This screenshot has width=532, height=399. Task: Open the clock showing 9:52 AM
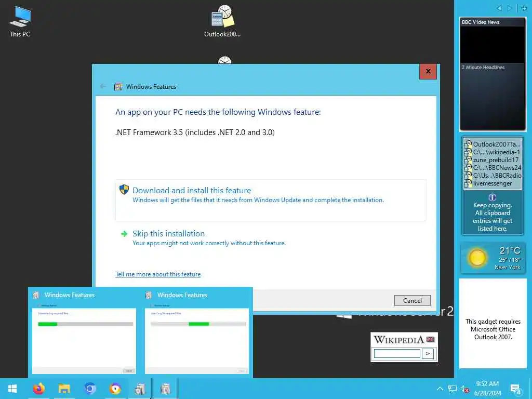click(487, 389)
